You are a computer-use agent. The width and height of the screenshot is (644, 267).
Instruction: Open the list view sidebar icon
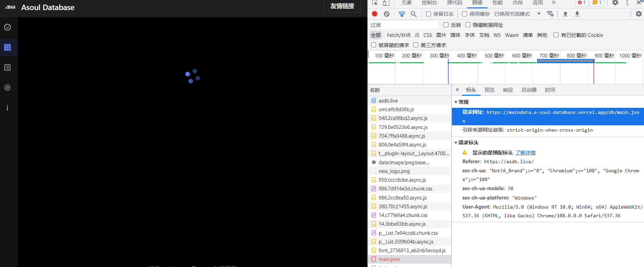point(7,68)
